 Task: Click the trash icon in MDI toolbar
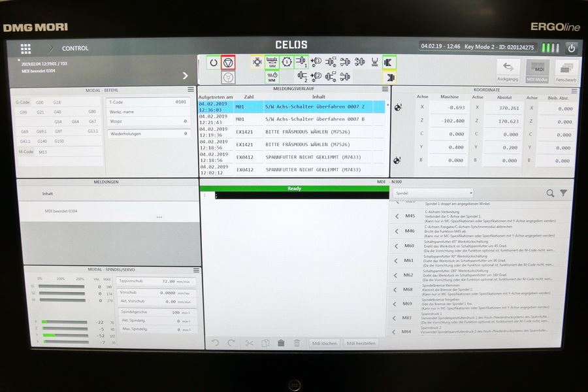281,343
